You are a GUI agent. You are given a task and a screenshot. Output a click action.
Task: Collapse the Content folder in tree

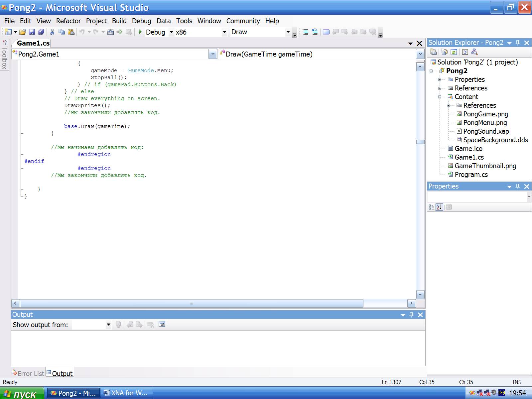[440, 97]
